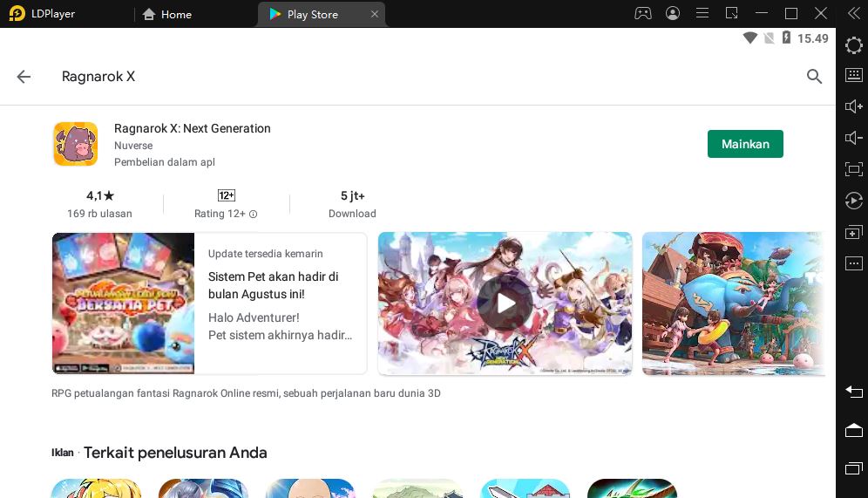Click the RPG petualangan description text

coord(246,393)
